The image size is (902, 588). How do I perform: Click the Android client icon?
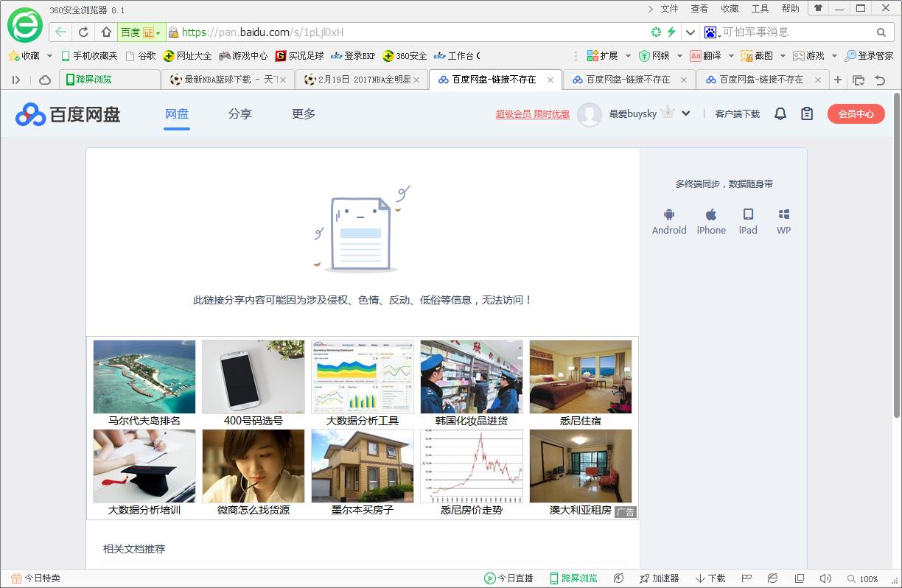click(x=669, y=221)
